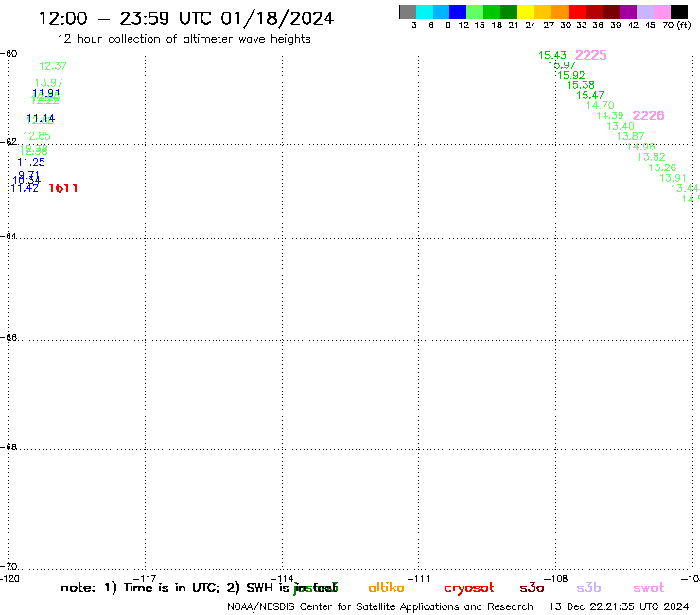Click the '3' color scale label

coord(414,26)
